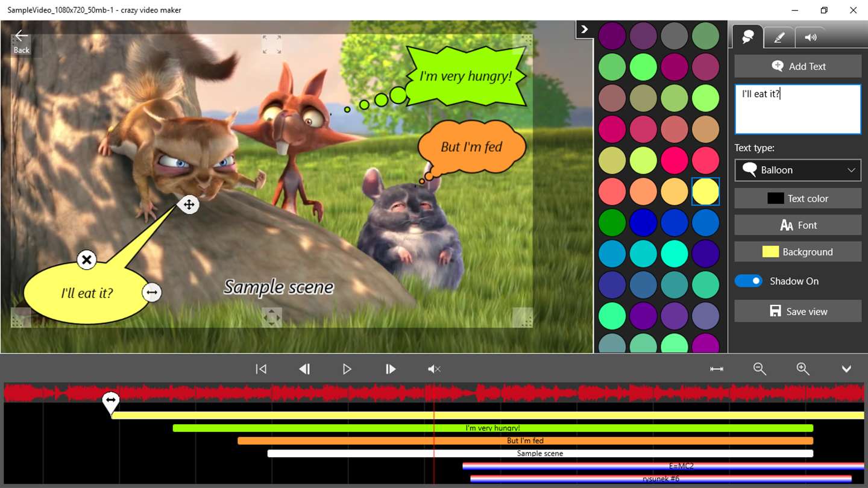Viewport: 868px width, 488px height.
Task: Open the sound speaker tab
Action: (811, 37)
